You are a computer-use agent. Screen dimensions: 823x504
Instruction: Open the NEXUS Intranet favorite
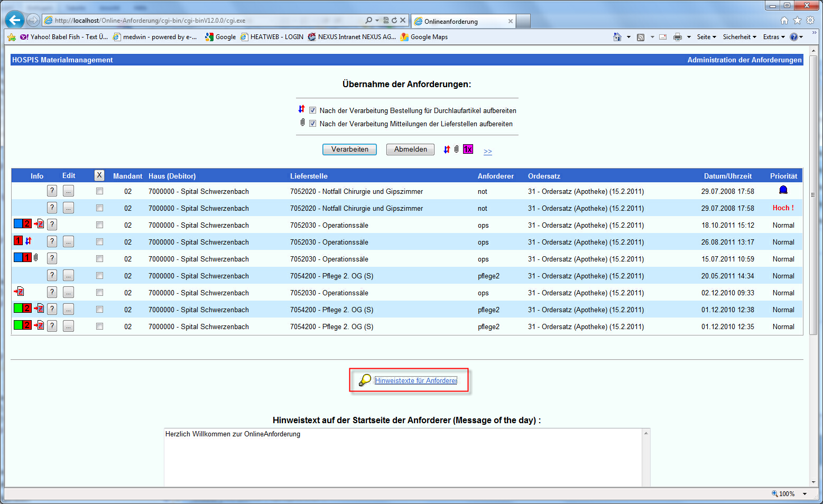(352, 37)
